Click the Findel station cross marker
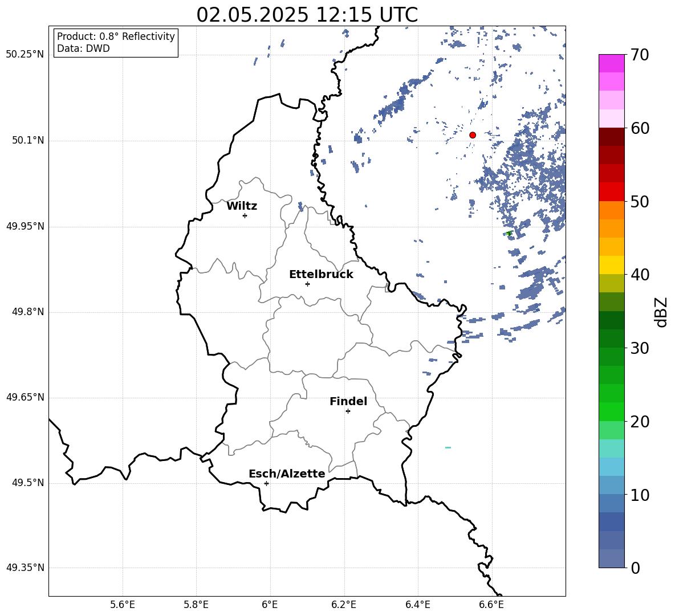This screenshot has height=616, width=675. point(348,411)
